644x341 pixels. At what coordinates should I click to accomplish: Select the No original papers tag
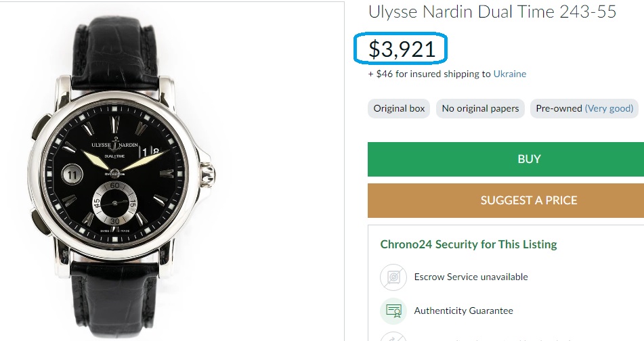pos(480,108)
